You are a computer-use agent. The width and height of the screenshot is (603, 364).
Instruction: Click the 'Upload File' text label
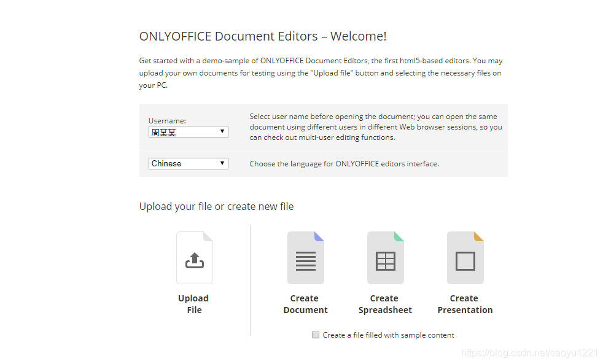pyautogui.click(x=193, y=304)
